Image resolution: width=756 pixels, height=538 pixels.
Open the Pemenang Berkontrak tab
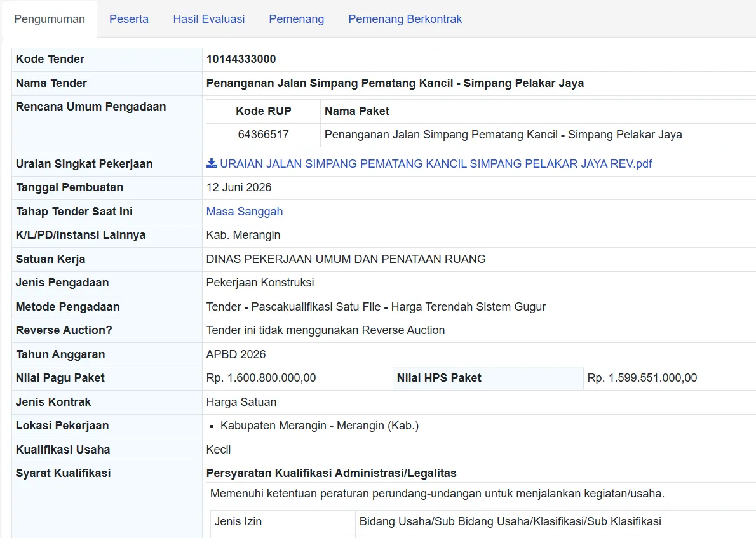[x=405, y=19]
